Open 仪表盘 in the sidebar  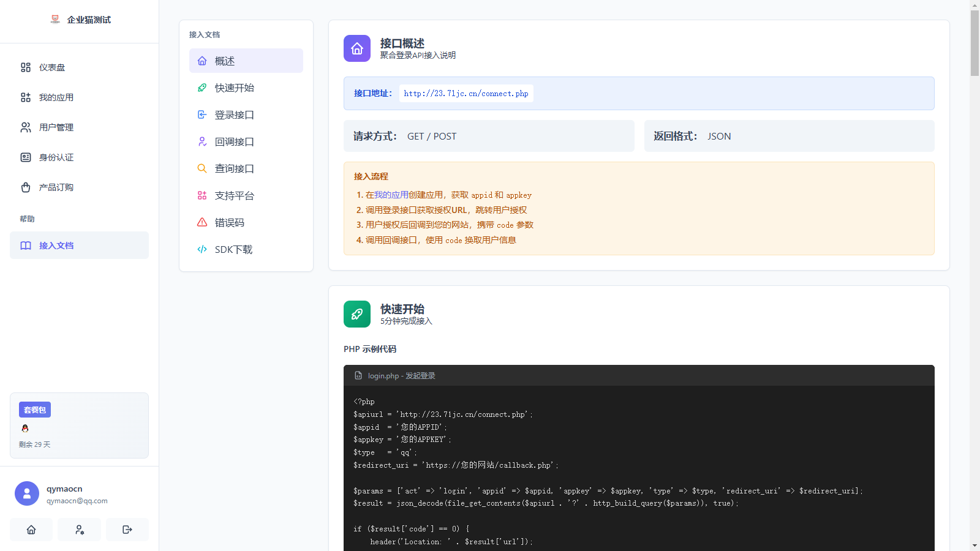pyautogui.click(x=52, y=67)
